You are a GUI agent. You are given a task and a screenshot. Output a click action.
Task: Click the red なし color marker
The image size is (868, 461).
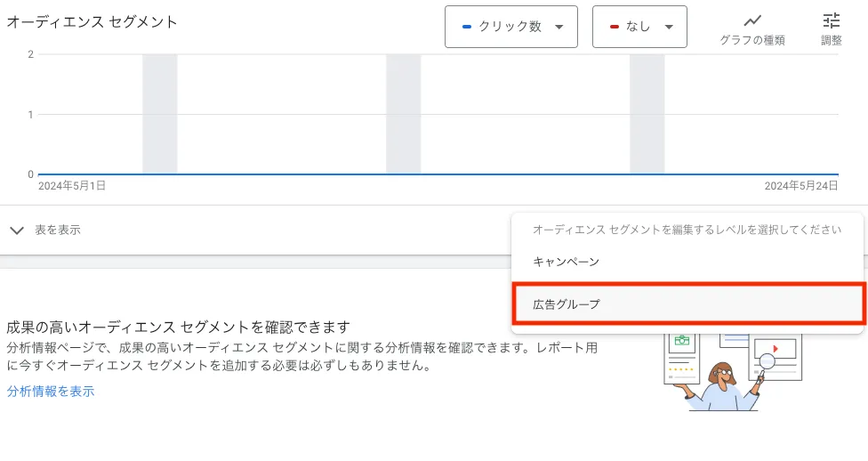[614, 27]
